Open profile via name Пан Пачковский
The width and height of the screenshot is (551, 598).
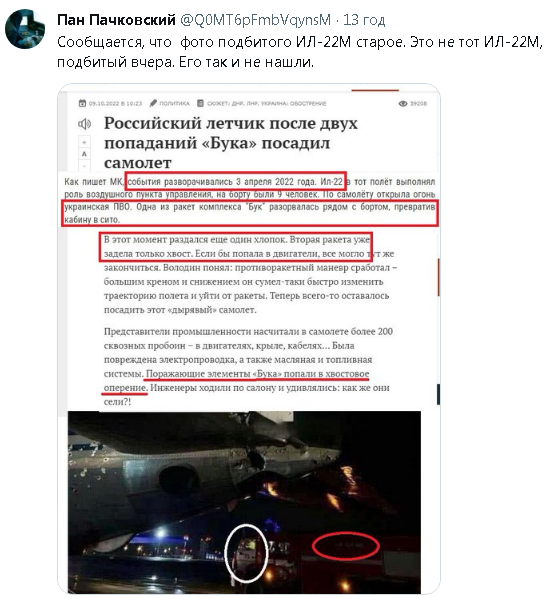(x=116, y=20)
